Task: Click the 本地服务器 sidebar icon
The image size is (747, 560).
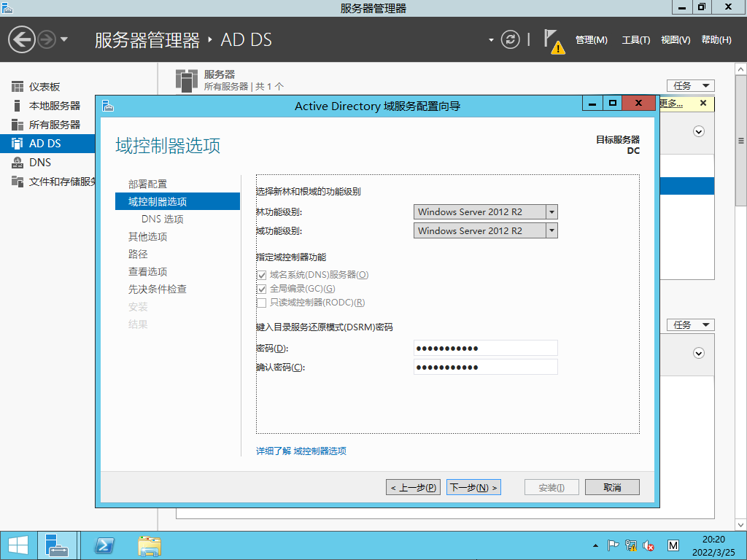Action: (18, 106)
